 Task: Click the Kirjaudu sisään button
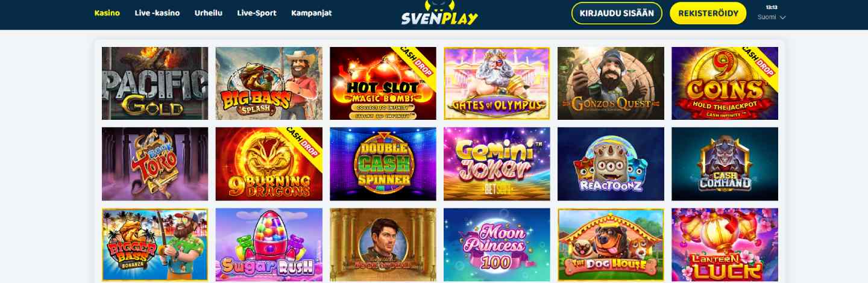point(617,13)
